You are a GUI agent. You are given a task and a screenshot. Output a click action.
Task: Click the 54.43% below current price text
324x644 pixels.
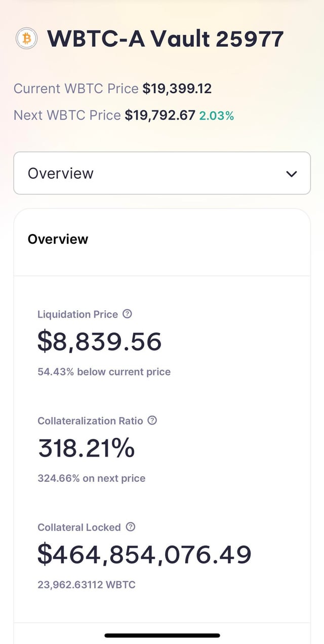pos(104,372)
